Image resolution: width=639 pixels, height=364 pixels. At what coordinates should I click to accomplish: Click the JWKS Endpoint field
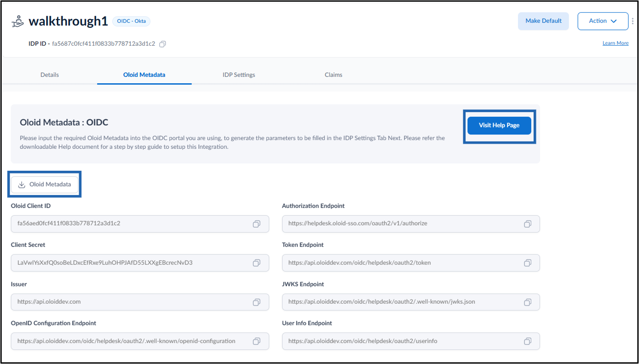[x=411, y=302]
